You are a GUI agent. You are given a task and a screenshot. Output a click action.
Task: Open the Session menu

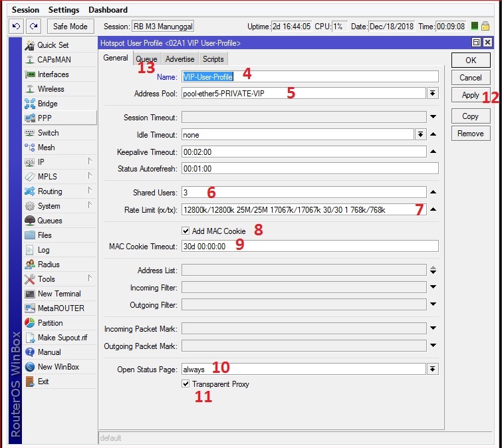click(25, 10)
